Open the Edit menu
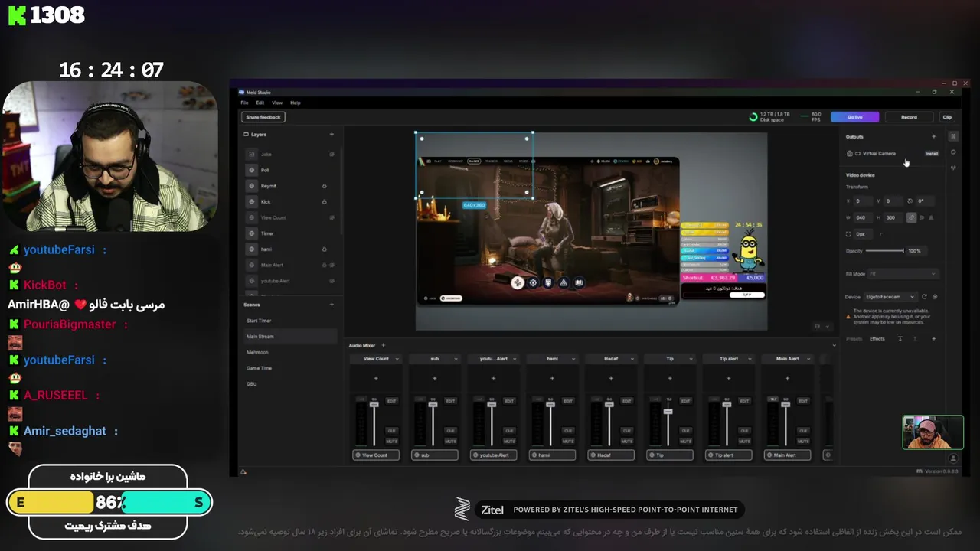Viewport: 980px width, 551px height. point(260,103)
